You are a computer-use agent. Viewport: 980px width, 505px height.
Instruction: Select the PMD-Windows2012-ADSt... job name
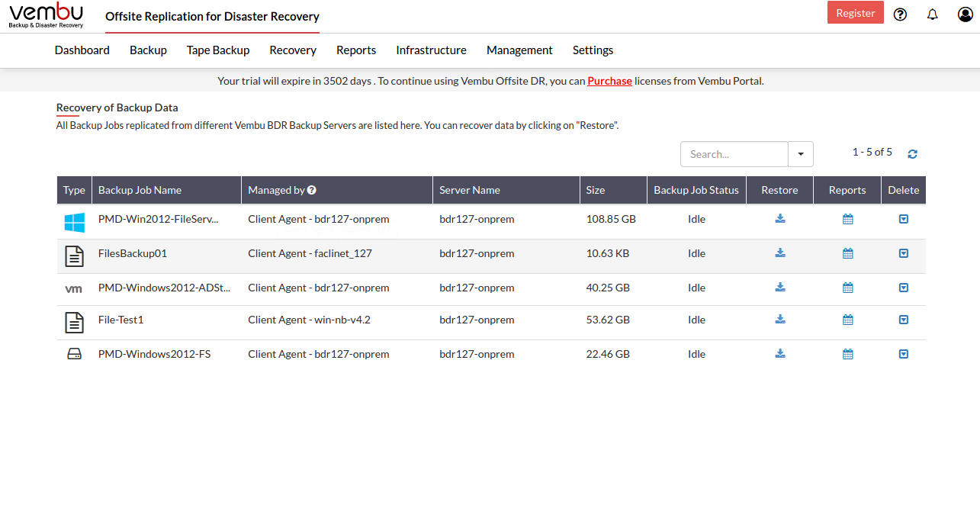(164, 288)
